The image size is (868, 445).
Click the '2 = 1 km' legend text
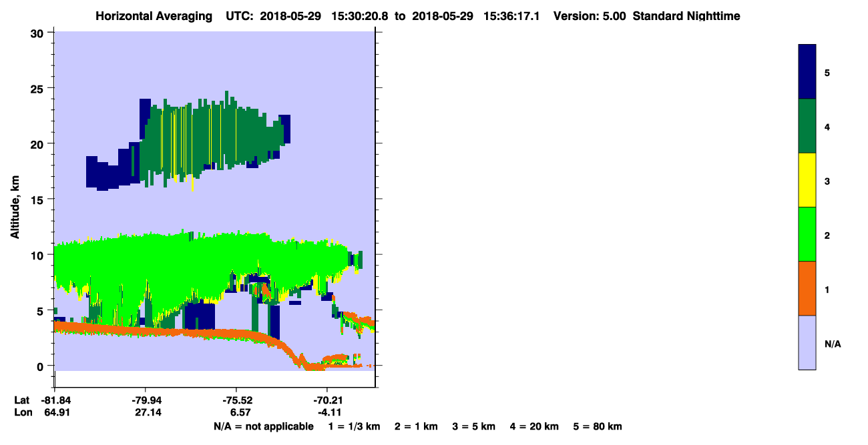(x=416, y=426)
